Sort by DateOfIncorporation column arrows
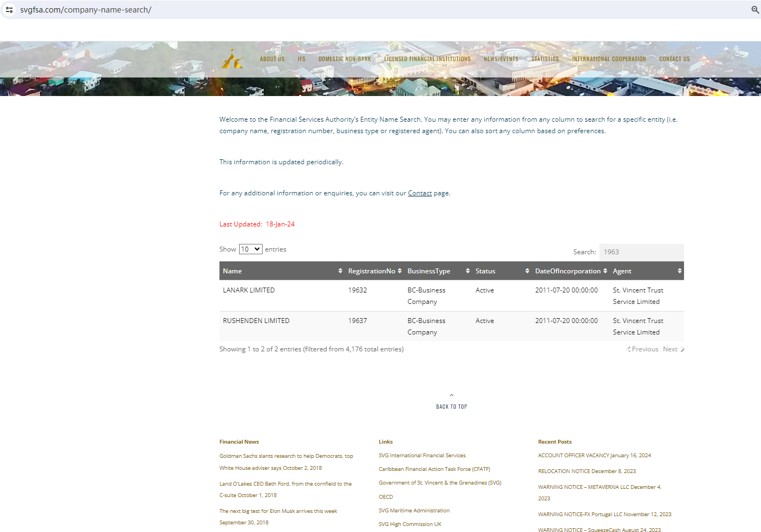The height and width of the screenshot is (532, 761). (x=605, y=271)
